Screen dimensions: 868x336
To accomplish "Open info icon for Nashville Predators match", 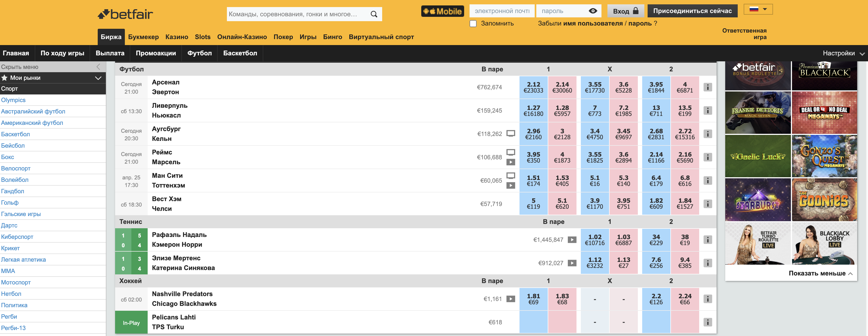I will (x=708, y=299).
